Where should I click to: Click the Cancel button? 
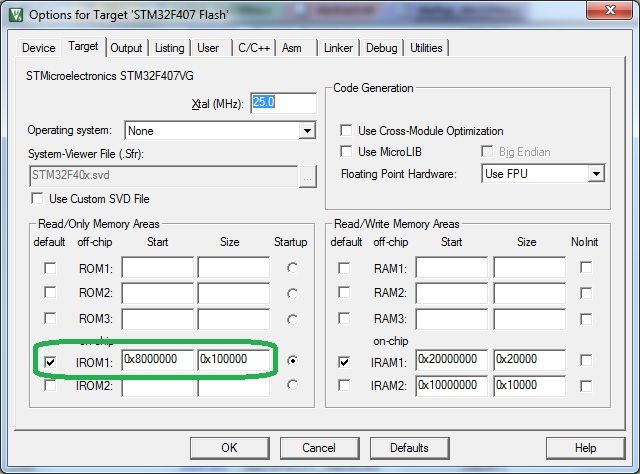[x=319, y=448]
